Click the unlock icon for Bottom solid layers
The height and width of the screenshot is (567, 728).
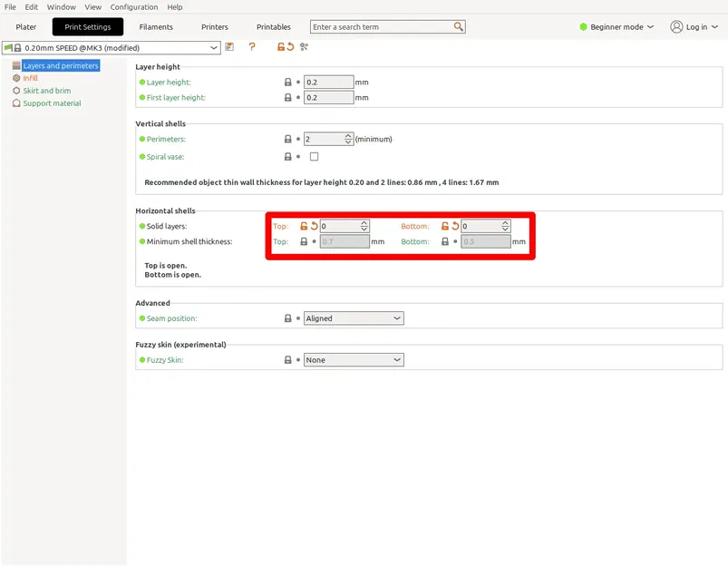(445, 226)
